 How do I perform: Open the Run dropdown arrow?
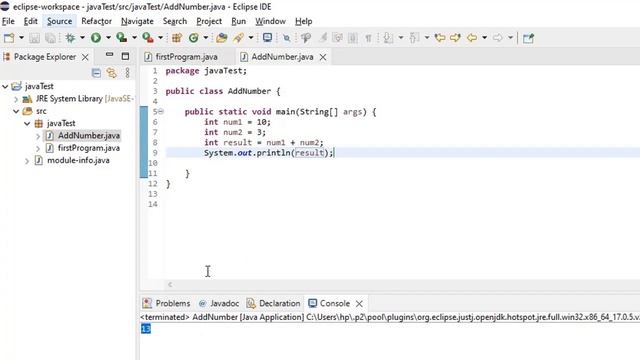tap(108, 38)
